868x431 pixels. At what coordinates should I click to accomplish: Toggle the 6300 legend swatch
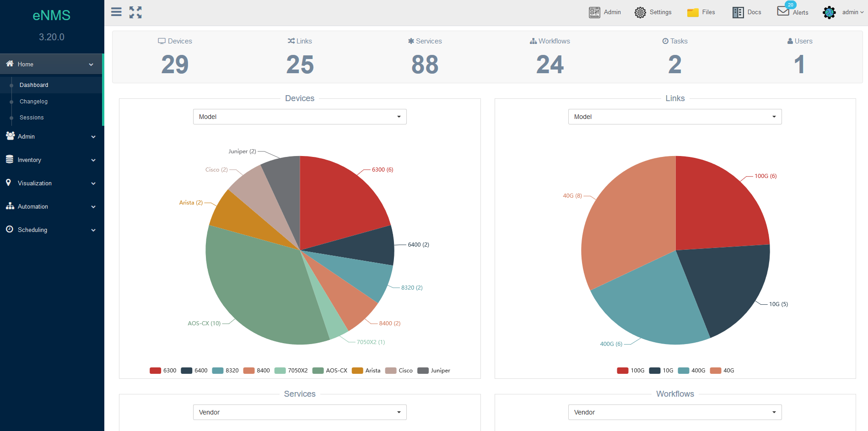155,371
